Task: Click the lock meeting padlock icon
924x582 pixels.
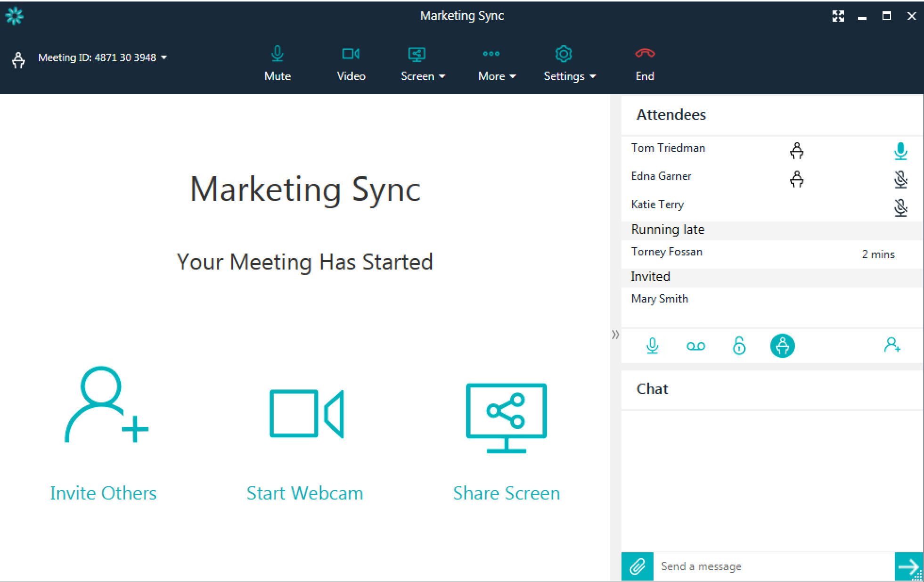Action: click(x=739, y=345)
